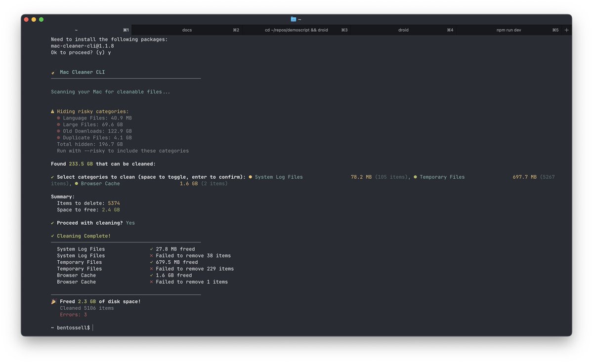
Task: Click the party popper icon before Freed 2.3 GB
Action: pyautogui.click(x=53, y=301)
